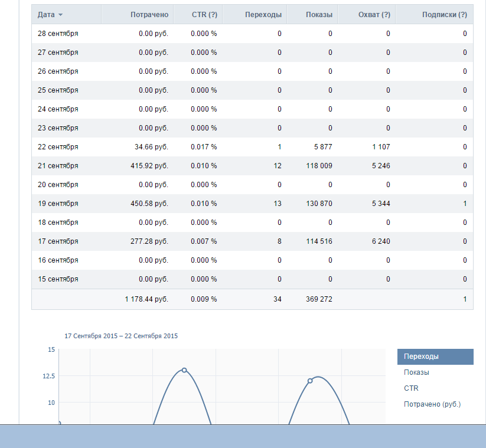Switch chart to the Показы metric
Screen dimensions: 486x448
(x=416, y=372)
